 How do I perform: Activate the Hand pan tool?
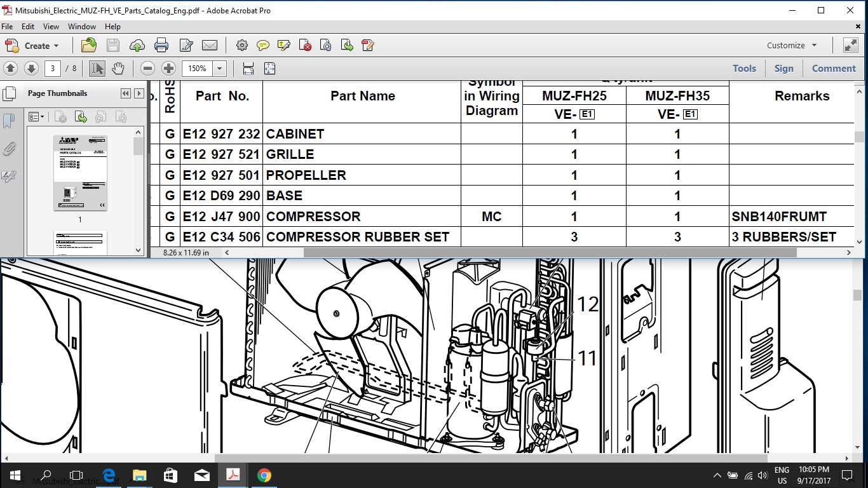[118, 68]
